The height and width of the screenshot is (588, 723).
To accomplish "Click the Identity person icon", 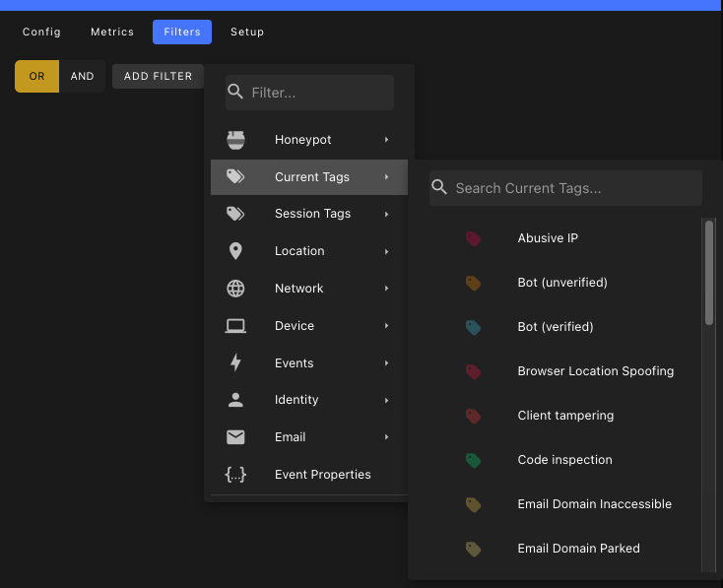I will 235,400.
